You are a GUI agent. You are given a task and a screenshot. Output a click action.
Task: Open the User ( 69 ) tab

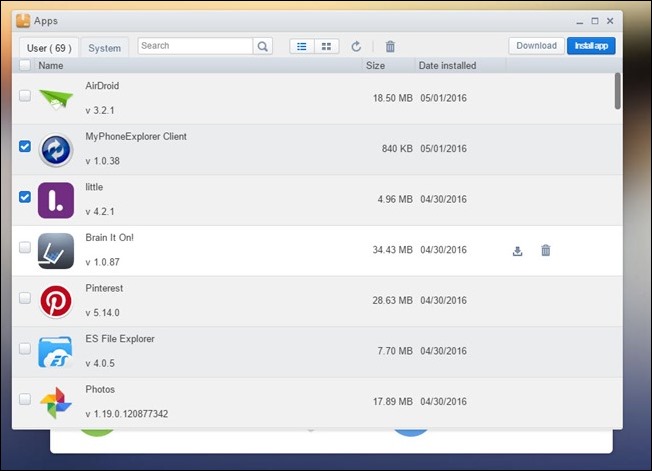(x=49, y=48)
